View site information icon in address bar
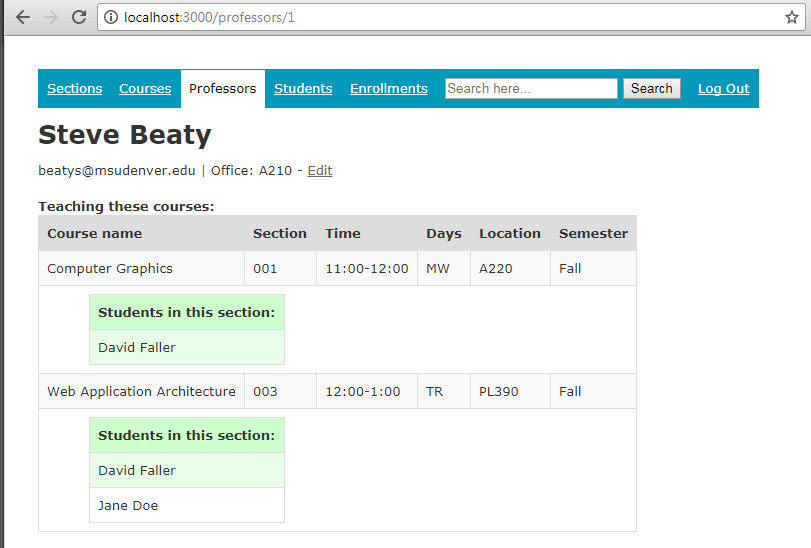 pos(110,18)
